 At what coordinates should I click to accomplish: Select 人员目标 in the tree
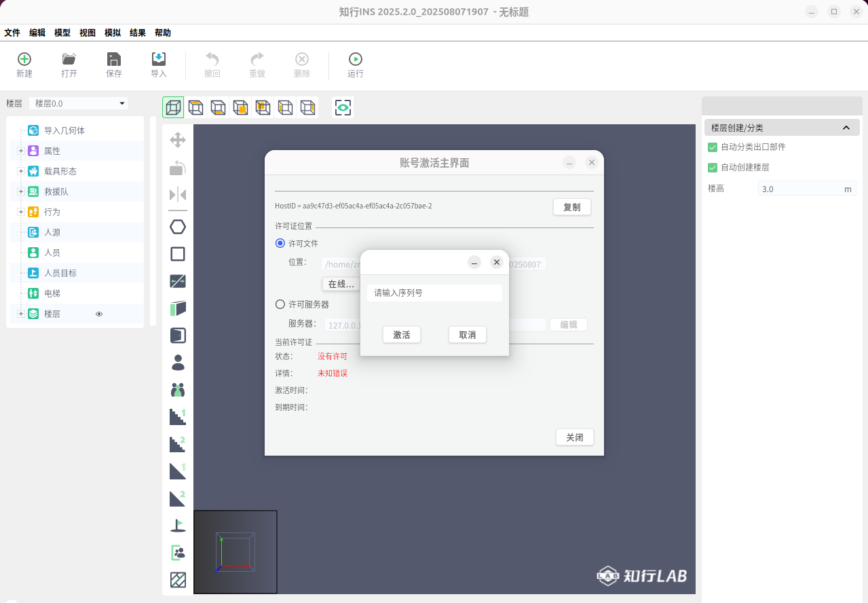click(60, 273)
